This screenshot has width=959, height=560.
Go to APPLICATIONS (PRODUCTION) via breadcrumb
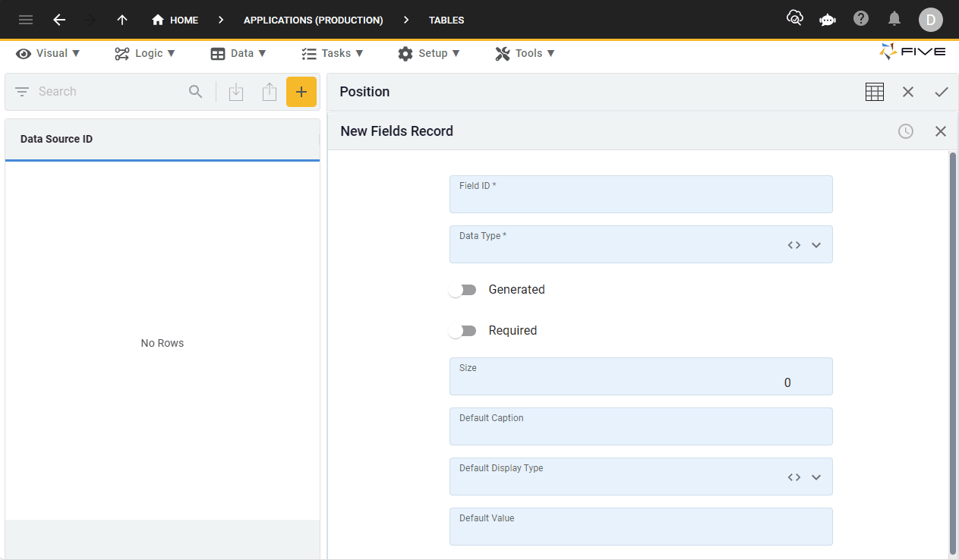(x=313, y=20)
